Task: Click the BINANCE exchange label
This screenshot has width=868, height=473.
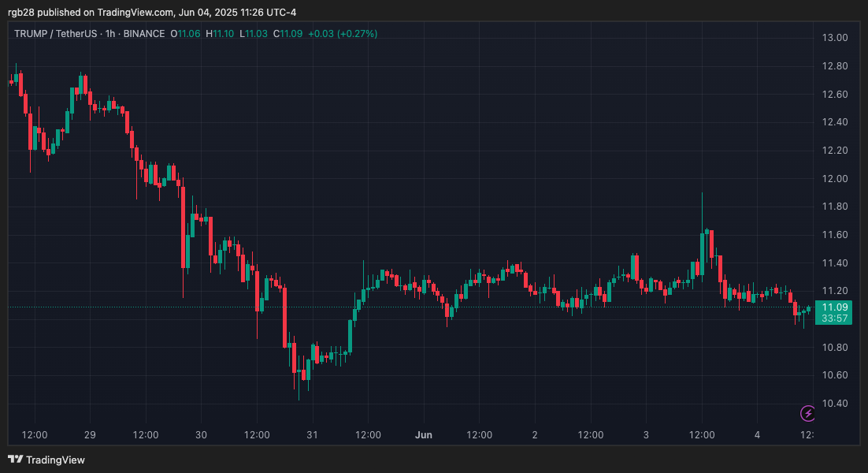Action: 145,34
